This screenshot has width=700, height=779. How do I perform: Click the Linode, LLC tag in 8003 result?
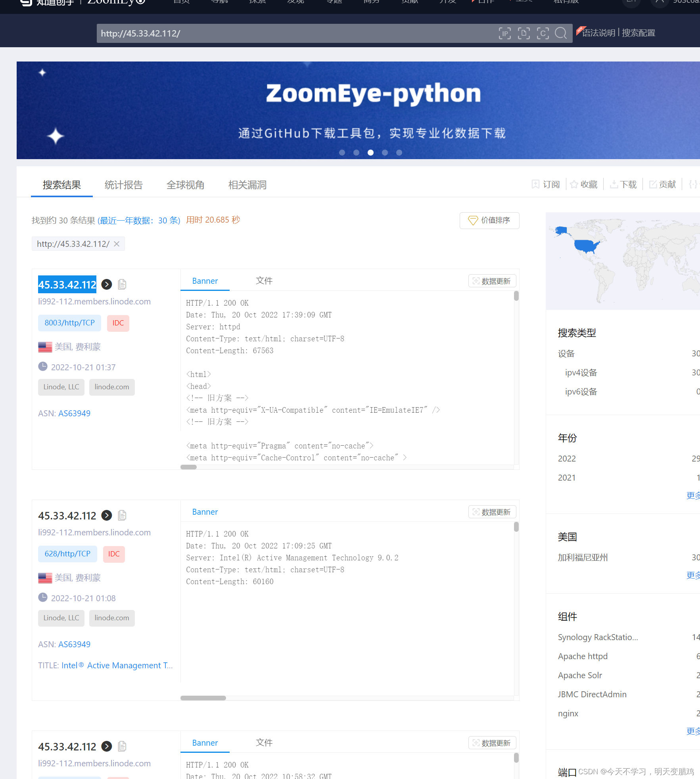(61, 387)
